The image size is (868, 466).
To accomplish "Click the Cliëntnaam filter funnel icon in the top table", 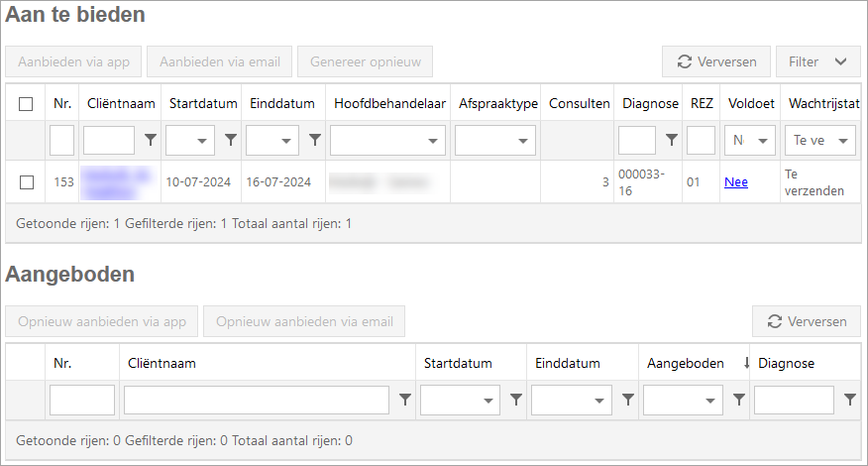I will click(151, 141).
